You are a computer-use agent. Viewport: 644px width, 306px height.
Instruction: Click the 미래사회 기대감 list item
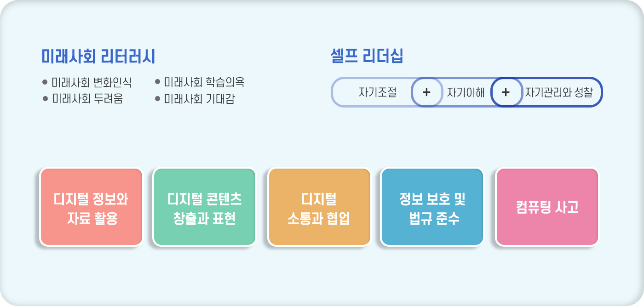click(x=200, y=98)
